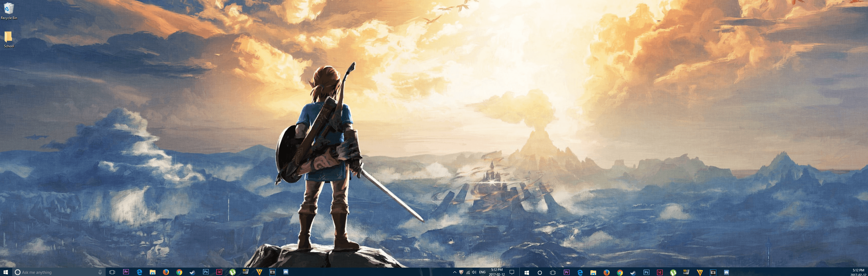Launch InDesign from second monitor taskbar
This screenshot has height=276, width=868.
click(x=660, y=272)
